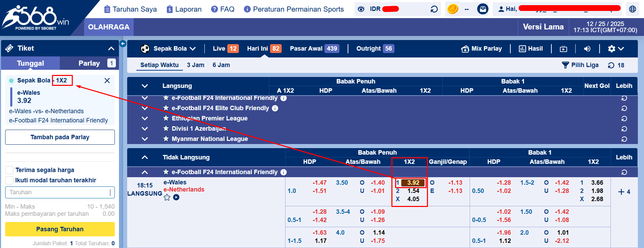Expand Myanmar National League chevron

point(145,139)
